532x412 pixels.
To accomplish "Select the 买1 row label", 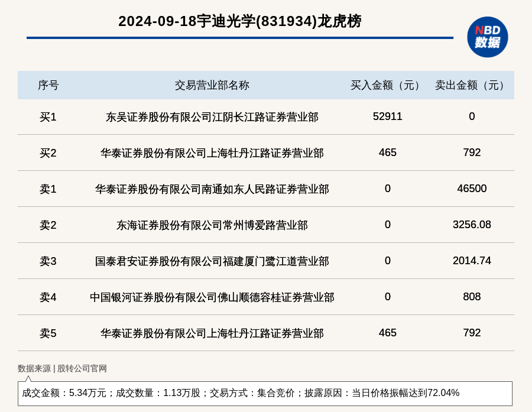I will coord(48,117).
